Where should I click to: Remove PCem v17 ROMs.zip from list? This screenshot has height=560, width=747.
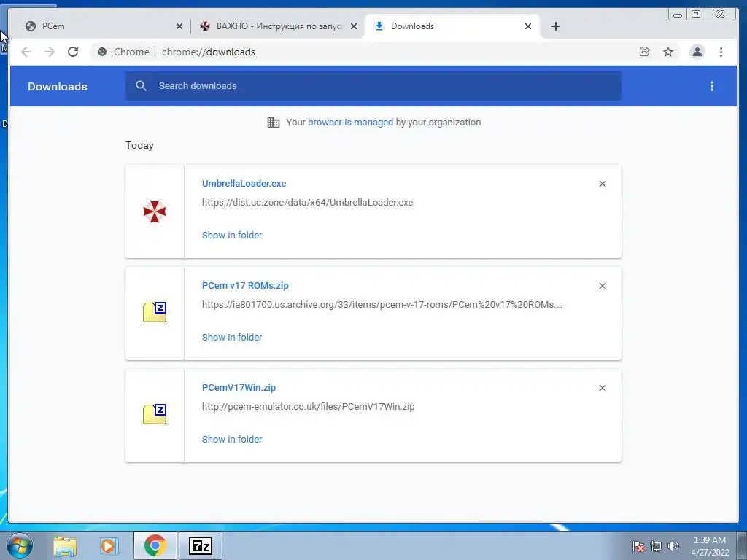(x=602, y=286)
